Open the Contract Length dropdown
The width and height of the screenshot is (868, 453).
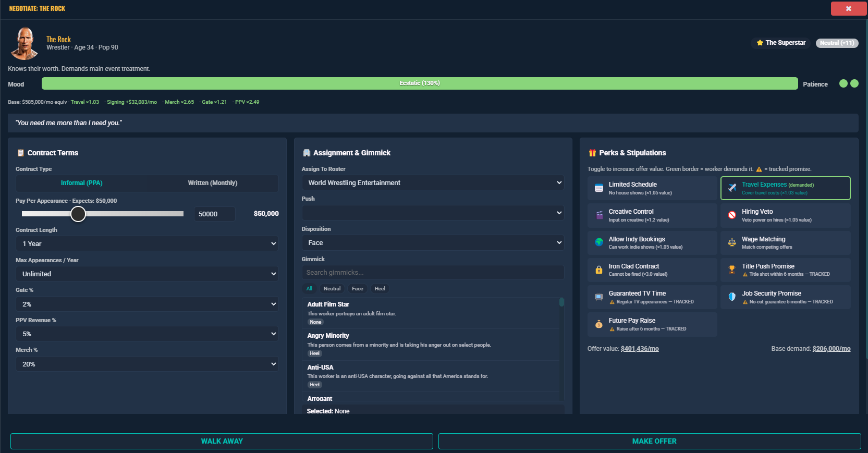pyautogui.click(x=147, y=243)
